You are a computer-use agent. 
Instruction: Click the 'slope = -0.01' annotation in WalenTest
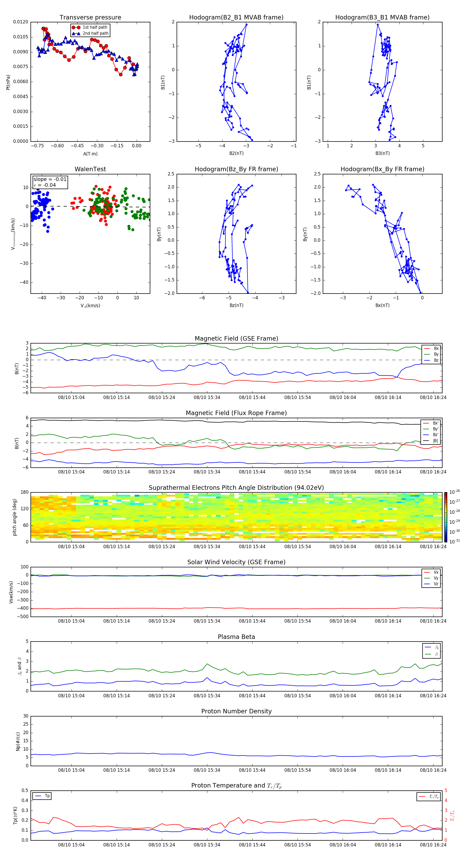[50, 179]
